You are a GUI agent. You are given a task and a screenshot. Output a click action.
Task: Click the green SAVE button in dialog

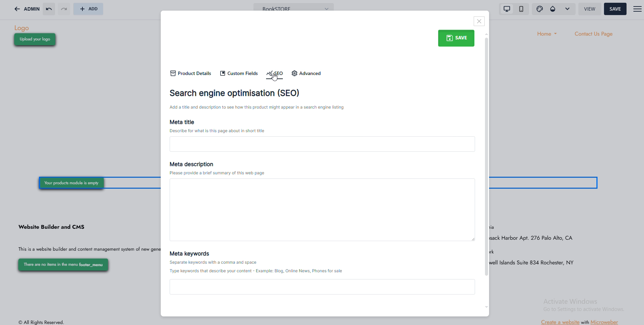click(456, 38)
